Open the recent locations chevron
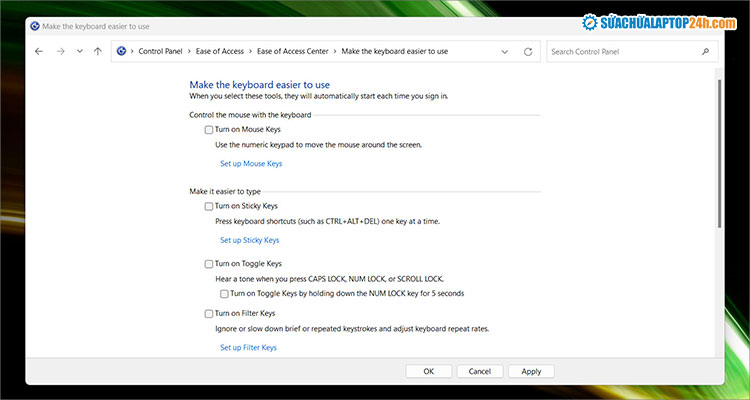 tap(79, 51)
